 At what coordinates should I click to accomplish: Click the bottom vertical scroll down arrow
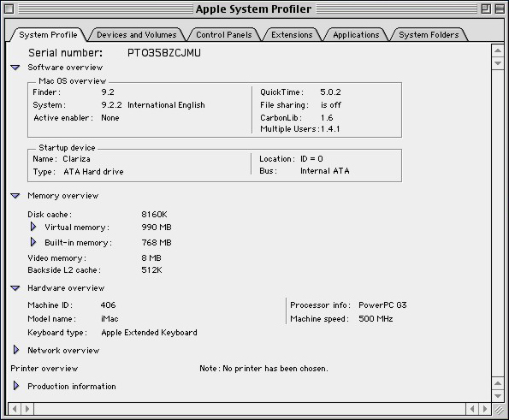[x=497, y=396]
